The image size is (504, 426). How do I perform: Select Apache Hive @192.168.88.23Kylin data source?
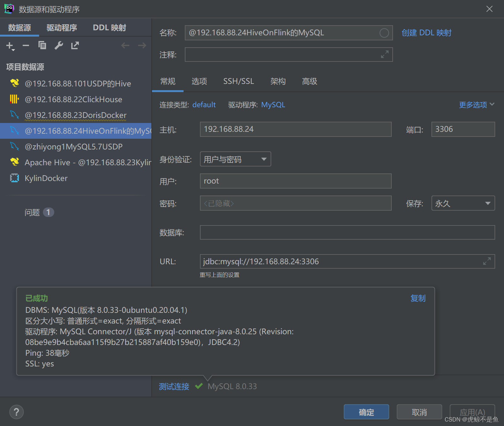[x=76, y=162]
